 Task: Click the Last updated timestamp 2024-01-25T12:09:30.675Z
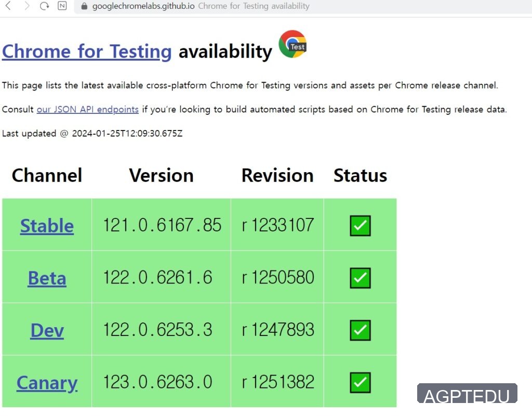127,134
